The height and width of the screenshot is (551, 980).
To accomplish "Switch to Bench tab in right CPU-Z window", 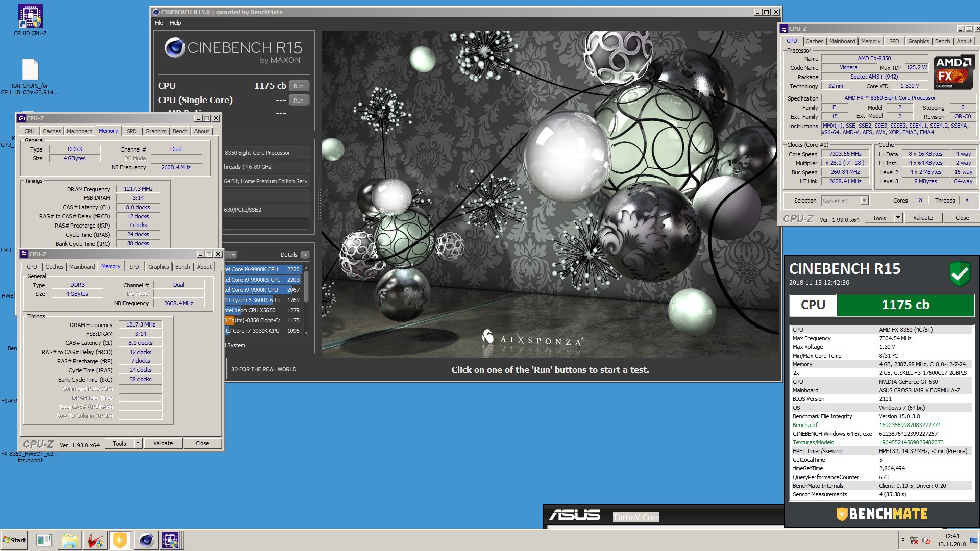I will click(942, 41).
